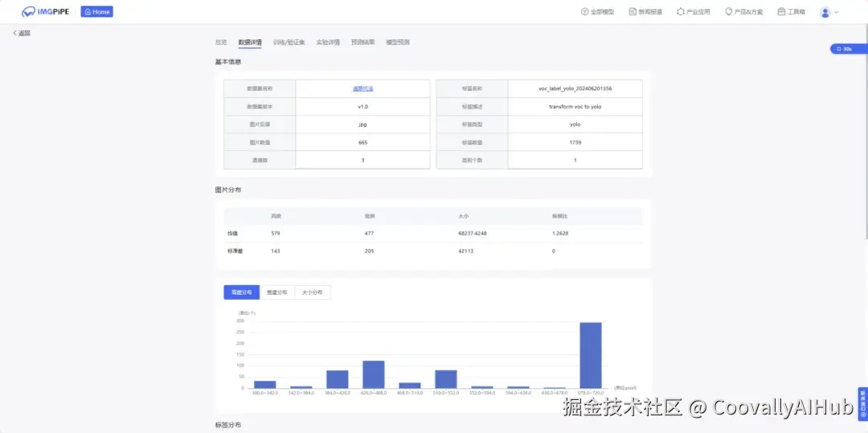Click the 'jpg' value cell
This screenshot has height=433, width=868.
click(362, 125)
